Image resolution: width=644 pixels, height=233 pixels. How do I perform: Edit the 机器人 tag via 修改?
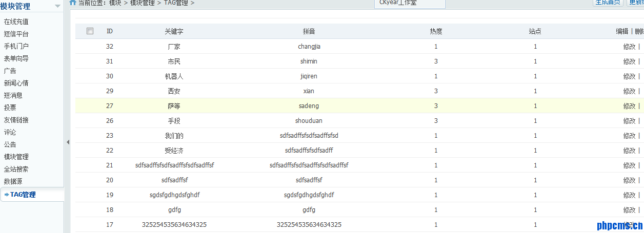tap(629, 76)
